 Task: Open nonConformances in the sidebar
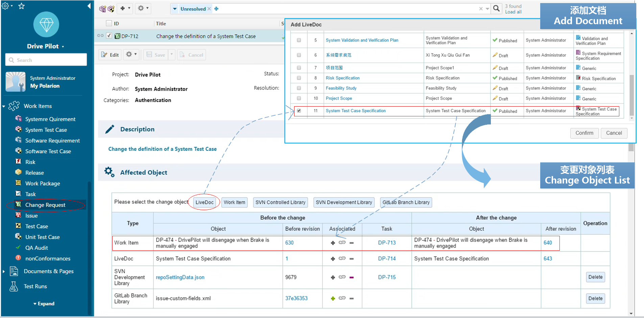(x=48, y=258)
